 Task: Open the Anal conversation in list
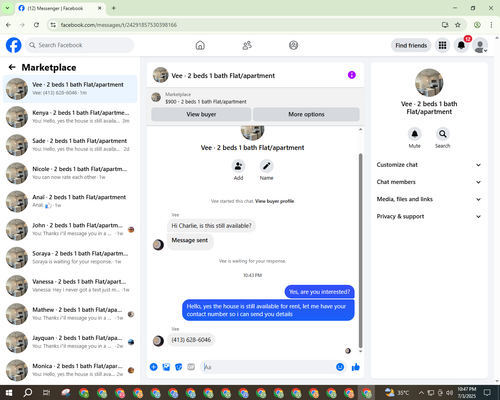point(70,201)
